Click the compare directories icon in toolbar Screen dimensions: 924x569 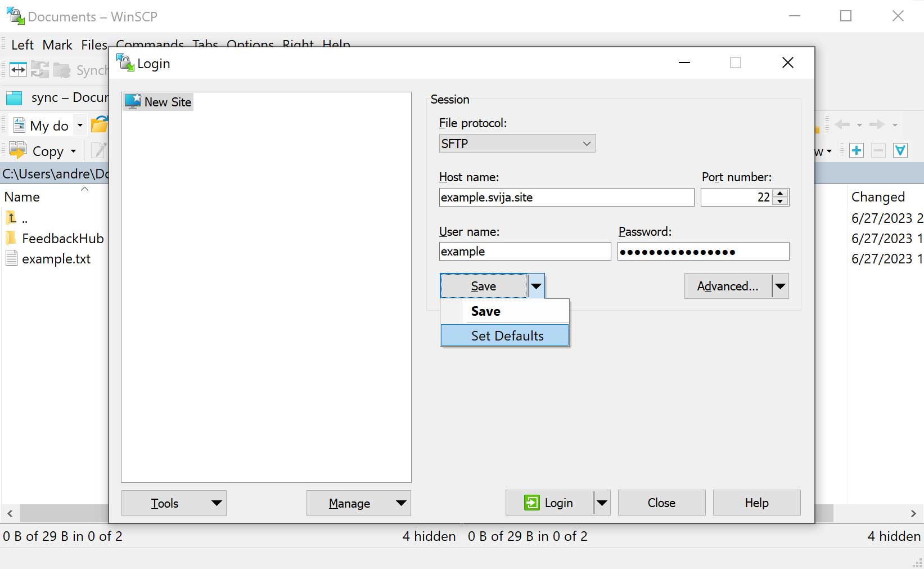click(18, 70)
